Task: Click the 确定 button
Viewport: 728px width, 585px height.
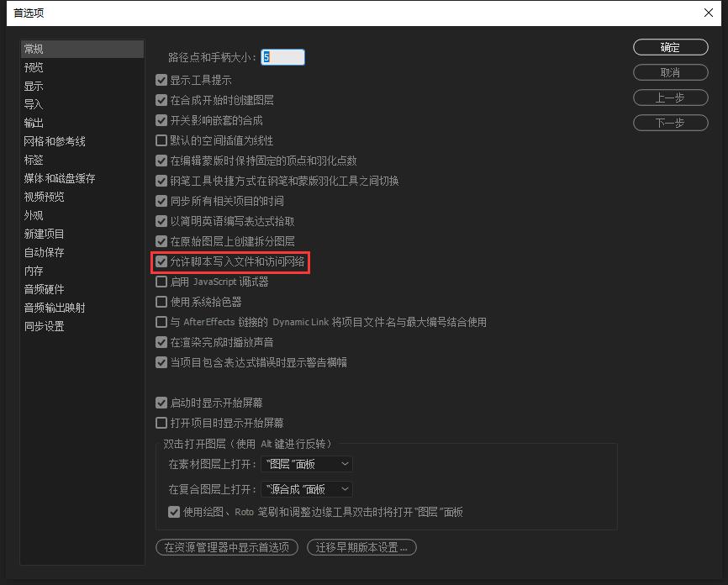Action: coord(671,47)
